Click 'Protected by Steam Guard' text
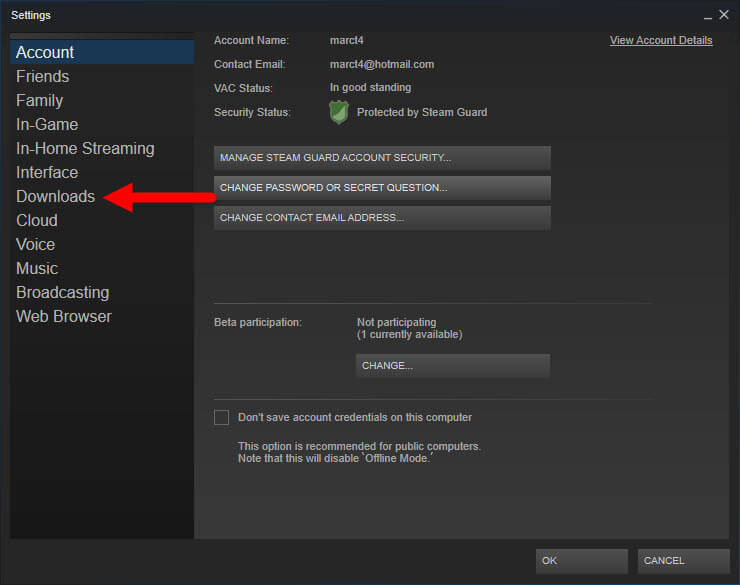The width and height of the screenshot is (740, 585). [422, 112]
